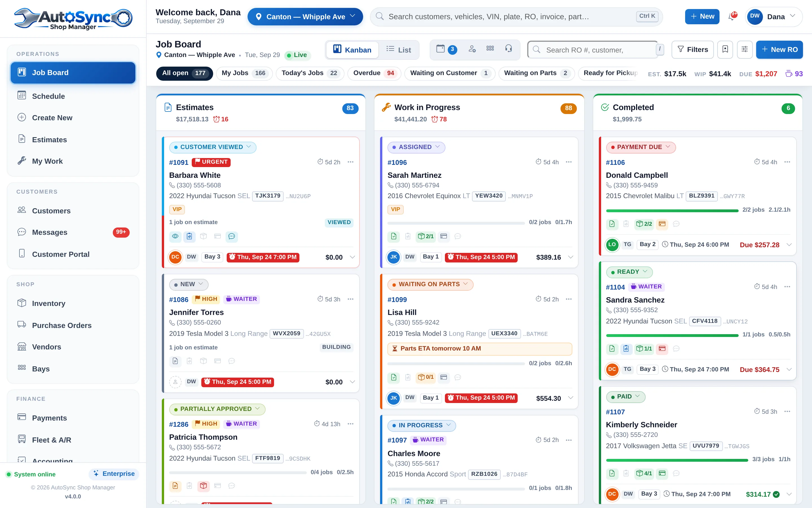Select the Waiting on Parts filter chip
This screenshot has width=812, height=508.
click(x=537, y=73)
